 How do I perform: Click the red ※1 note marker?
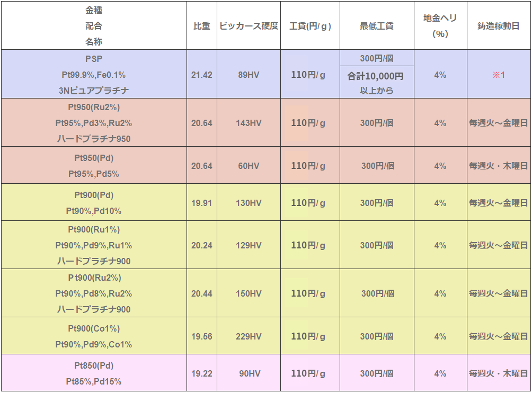point(499,75)
